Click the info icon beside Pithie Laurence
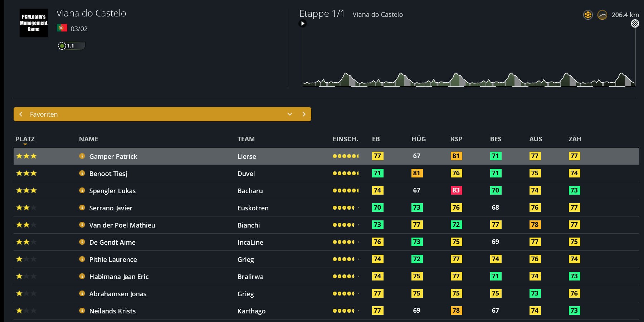644x322 pixels. coord(82,259)
